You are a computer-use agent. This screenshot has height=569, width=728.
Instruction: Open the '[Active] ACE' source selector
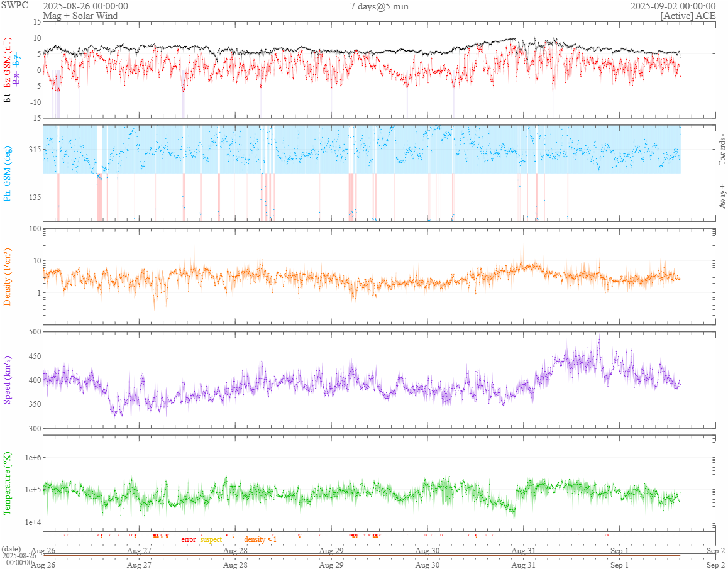tap(687, 16)
